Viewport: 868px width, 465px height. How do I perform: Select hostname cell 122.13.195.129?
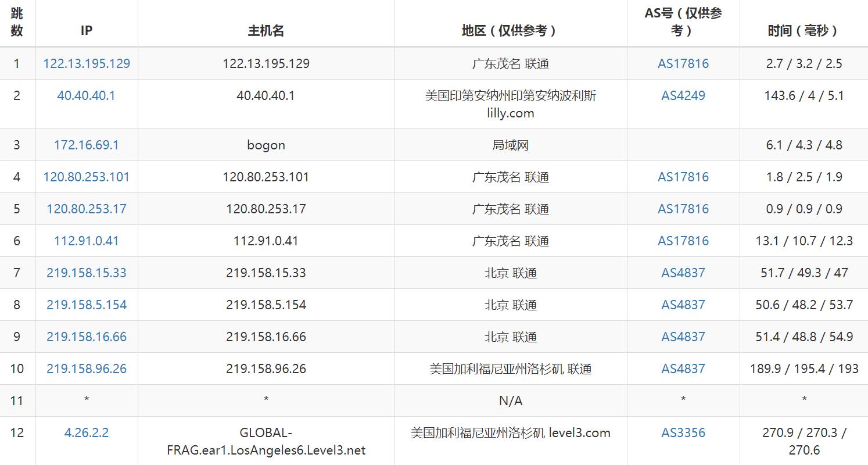pos(266,63)
